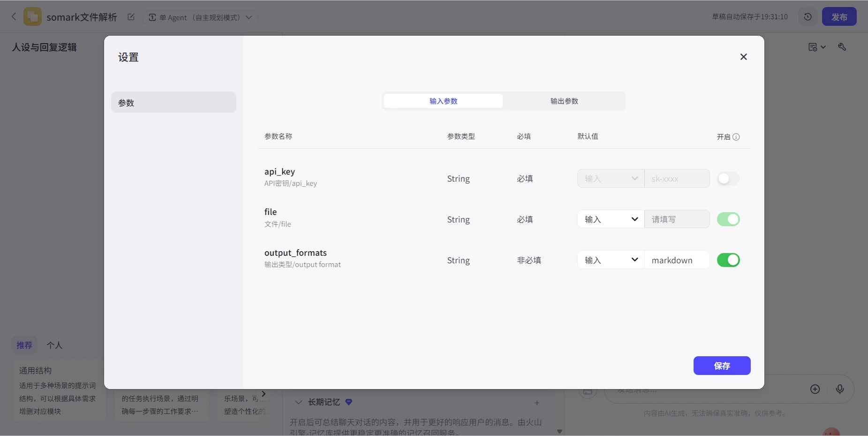Select the 个人 tab near the bottom left

pyautogui.click(x=54, y=345)
